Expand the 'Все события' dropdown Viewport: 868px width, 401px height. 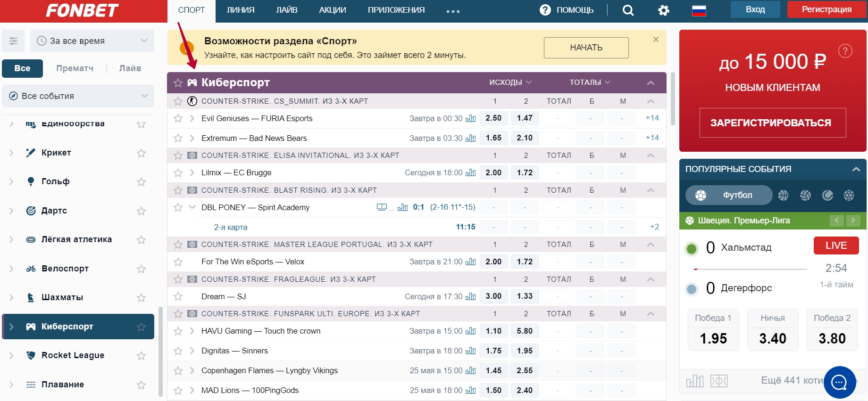[x=78, y=96]
